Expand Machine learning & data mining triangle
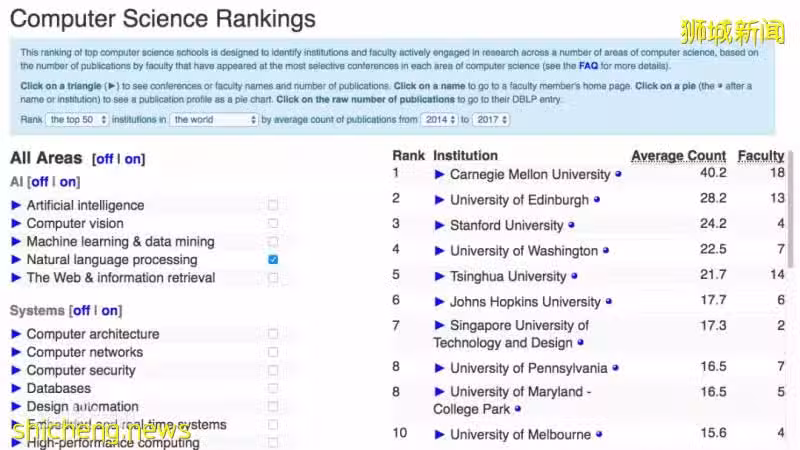 click(x=16, y=241)
